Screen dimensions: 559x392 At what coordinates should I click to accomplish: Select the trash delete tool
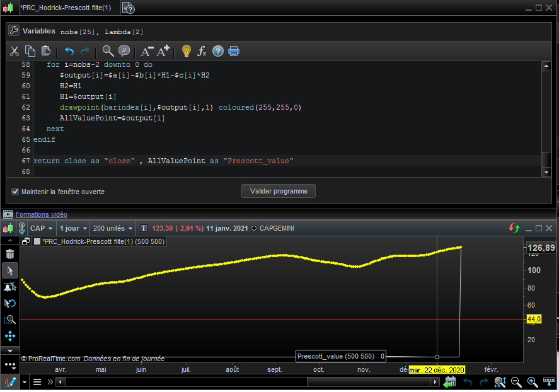[10, 254]
